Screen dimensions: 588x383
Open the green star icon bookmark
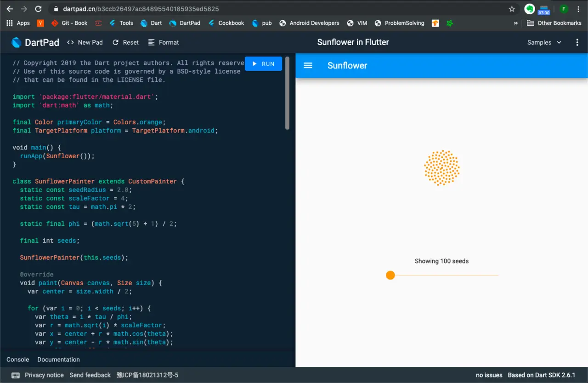(x=450, y=23)
